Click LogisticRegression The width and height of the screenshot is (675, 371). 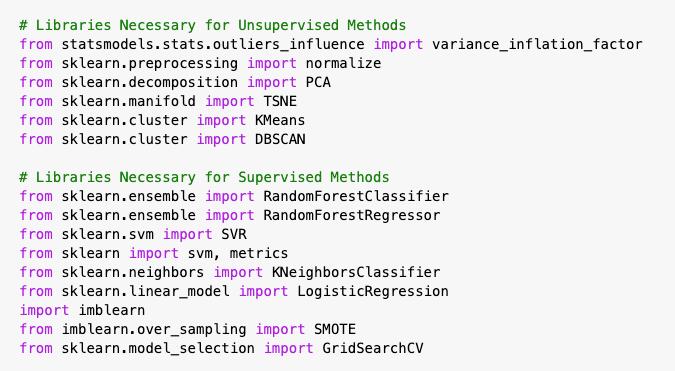pos(373,291)
